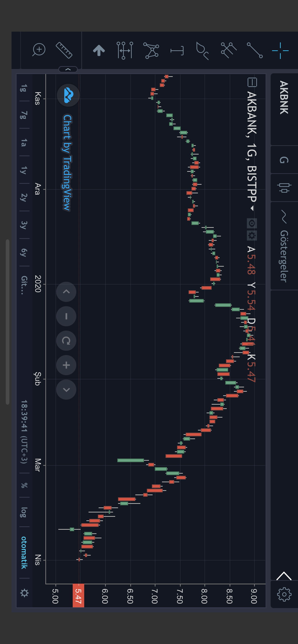
Task: Zoom in with the chart plus button
Action: [66, 365]
